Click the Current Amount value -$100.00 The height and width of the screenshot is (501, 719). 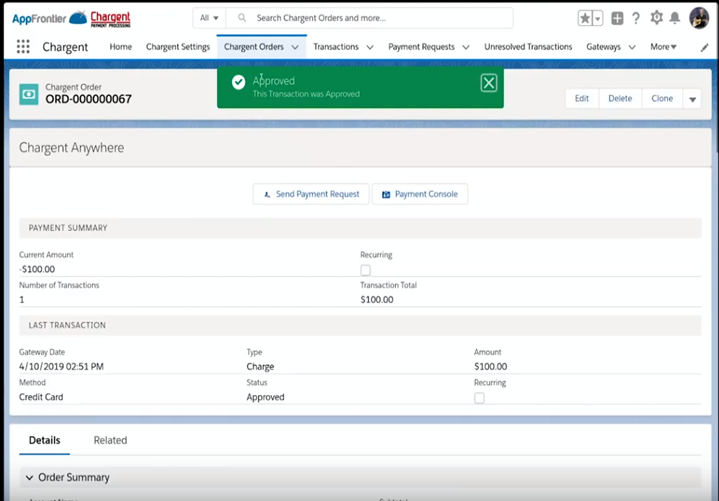[x=37, y=270]
